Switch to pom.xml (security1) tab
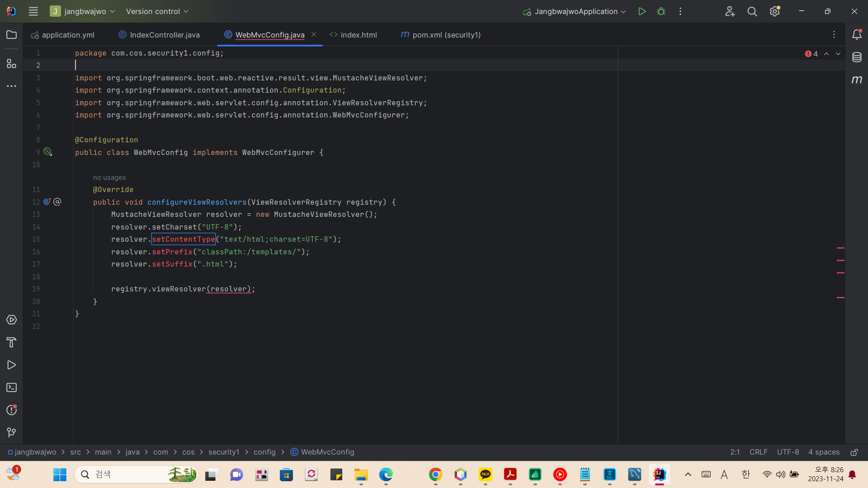Viewport: 868px width, 488px height. click(x=441, y=35)
